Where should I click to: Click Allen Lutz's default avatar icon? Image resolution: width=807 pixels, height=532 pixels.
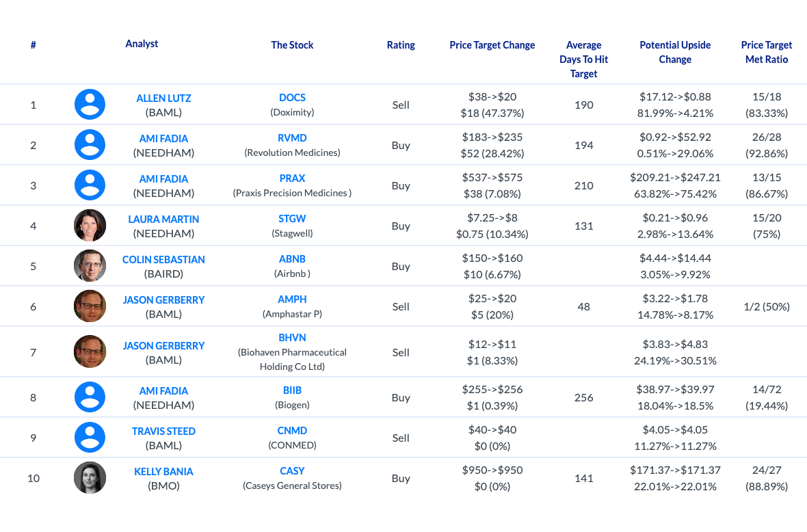tap(90, 105)
